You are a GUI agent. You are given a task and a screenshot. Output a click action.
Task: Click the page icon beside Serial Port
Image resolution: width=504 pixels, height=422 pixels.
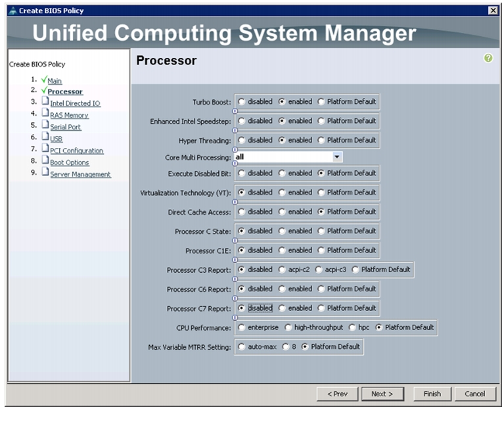pos(45,125)
